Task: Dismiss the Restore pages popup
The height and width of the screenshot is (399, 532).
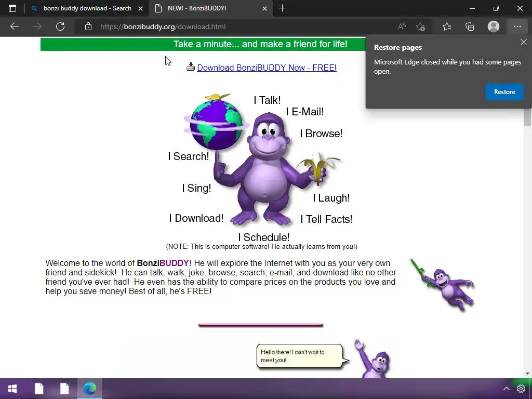Action: (524, 42)
